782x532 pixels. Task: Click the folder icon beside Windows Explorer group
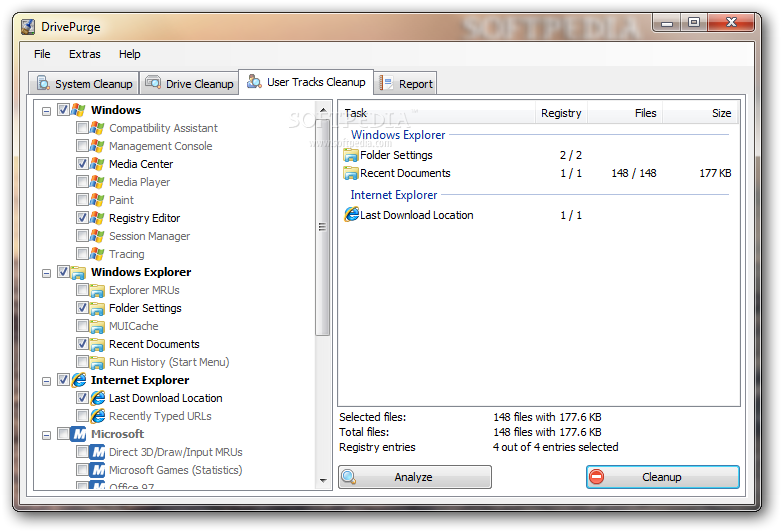point(78,272)
